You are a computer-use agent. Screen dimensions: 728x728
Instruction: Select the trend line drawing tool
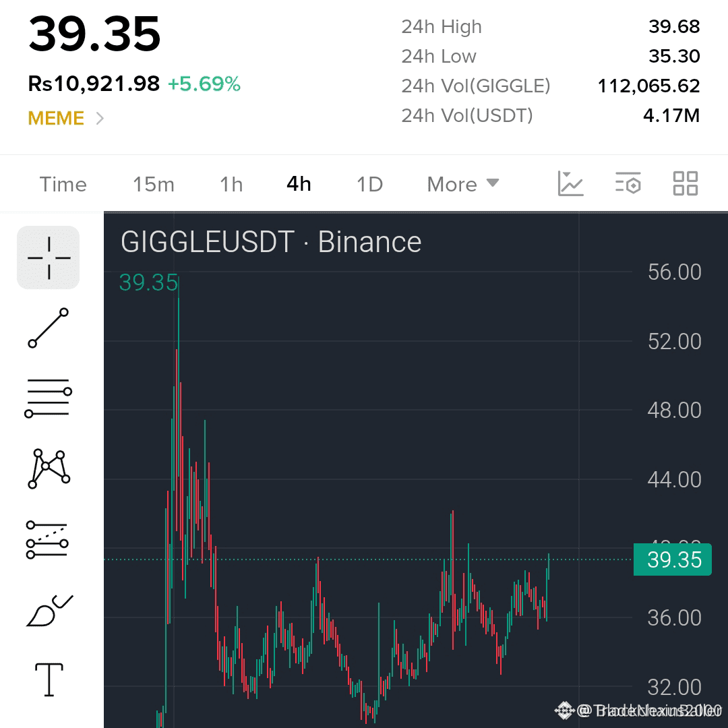click(x=49, y=328)
